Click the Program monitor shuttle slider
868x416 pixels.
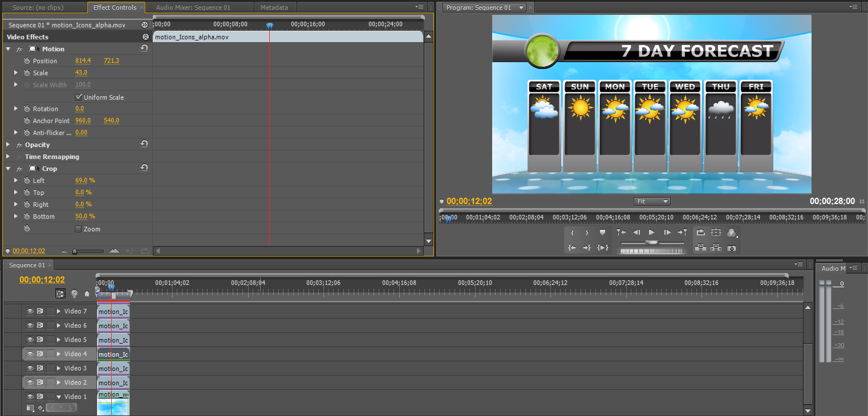[x=652, y=242]
